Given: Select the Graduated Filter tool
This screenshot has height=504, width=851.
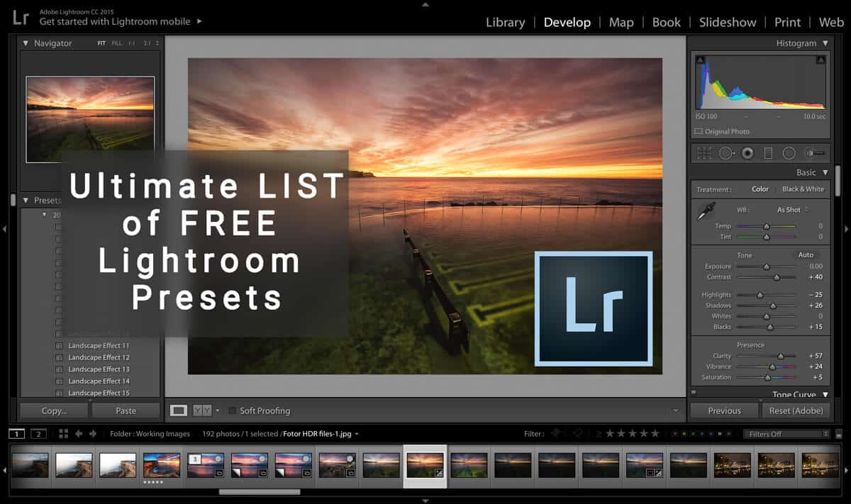Looking at the screenshot, I should tap(768, 152).
